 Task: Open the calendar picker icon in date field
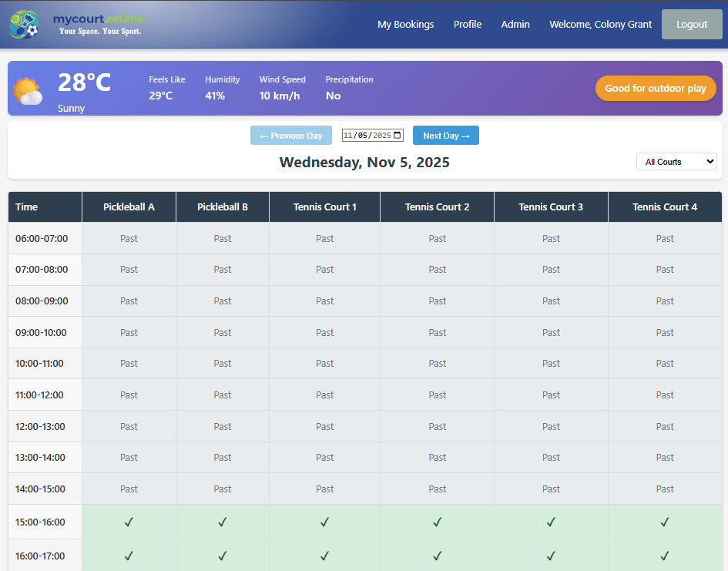pos(398,136)
